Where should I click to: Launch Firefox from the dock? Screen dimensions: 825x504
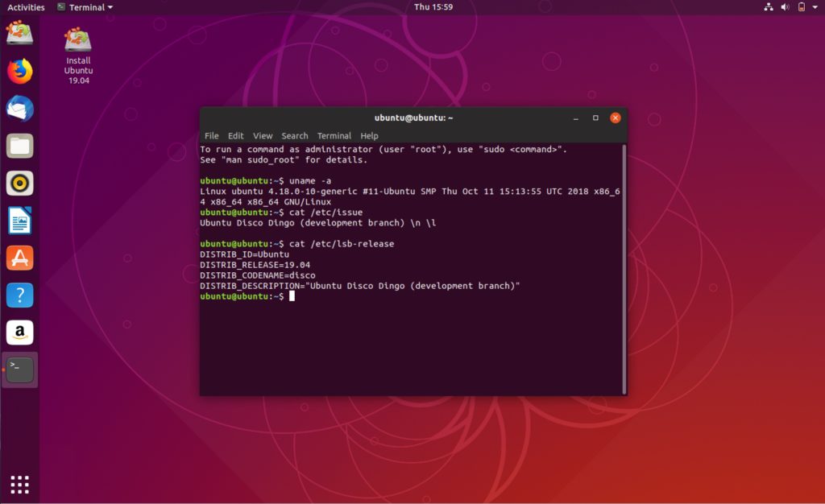pos(19,71)
